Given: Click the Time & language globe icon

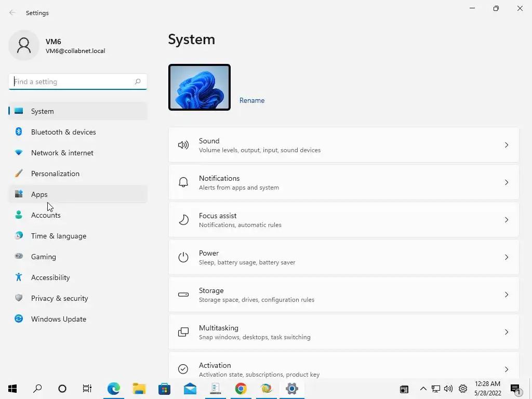Looking at the screenshot, I should [x=19, y=235].
